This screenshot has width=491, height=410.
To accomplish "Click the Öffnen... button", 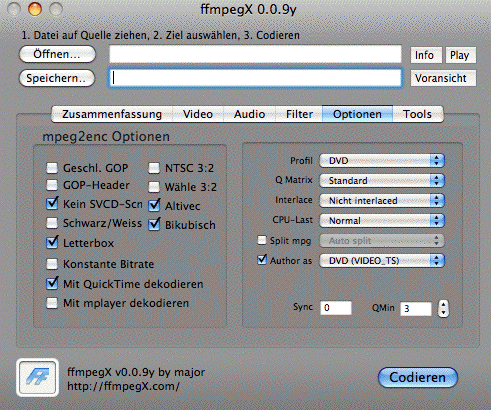I will coord(57,54).
